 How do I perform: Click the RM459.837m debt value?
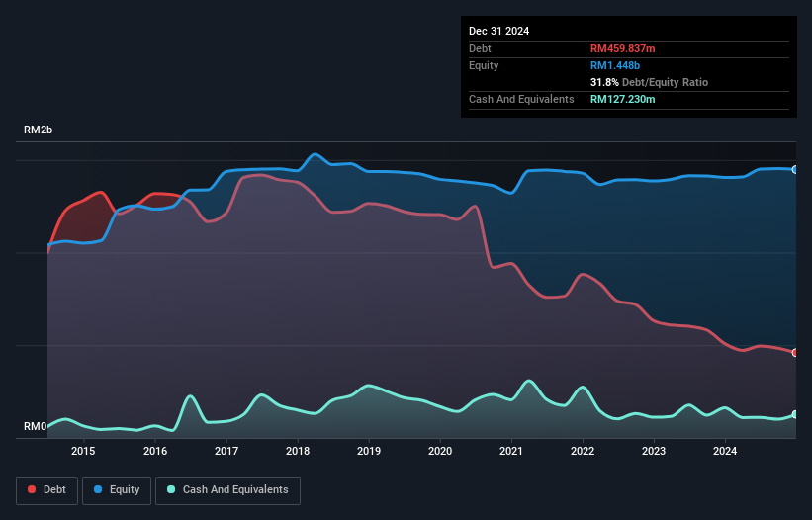coord(622,48)
